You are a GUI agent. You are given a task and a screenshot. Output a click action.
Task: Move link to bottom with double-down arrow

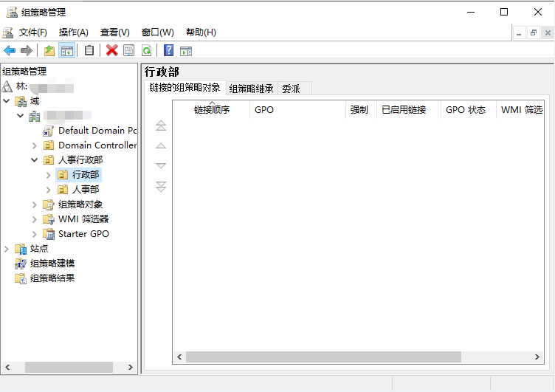tap(161, 186)
